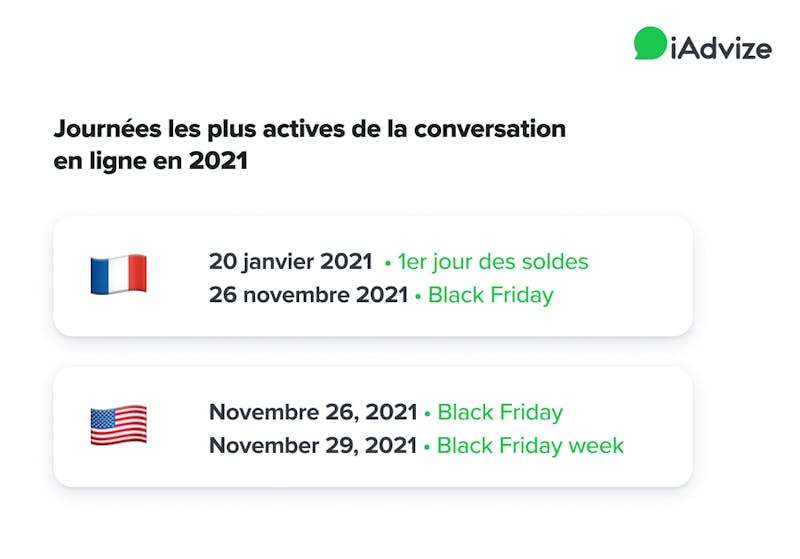Viewport: 800px width, 559px height.
Task: Open the Black Friday week label
Action: tap(530, 445)
